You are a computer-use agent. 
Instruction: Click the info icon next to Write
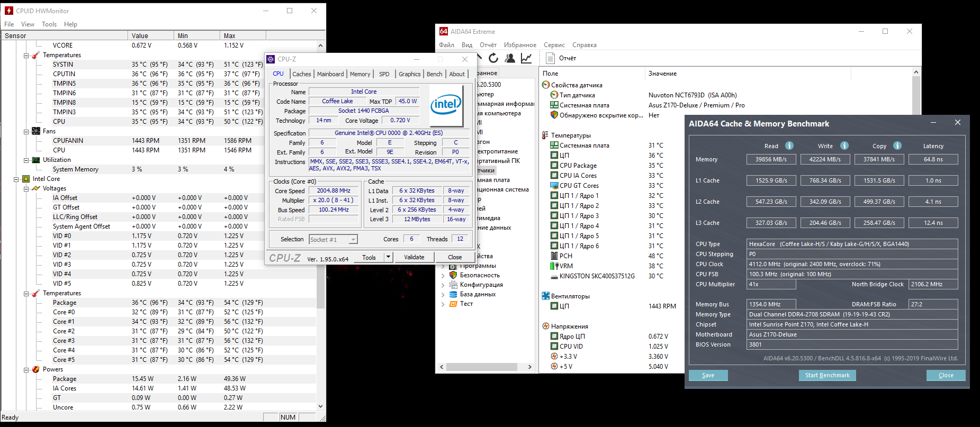844,146
